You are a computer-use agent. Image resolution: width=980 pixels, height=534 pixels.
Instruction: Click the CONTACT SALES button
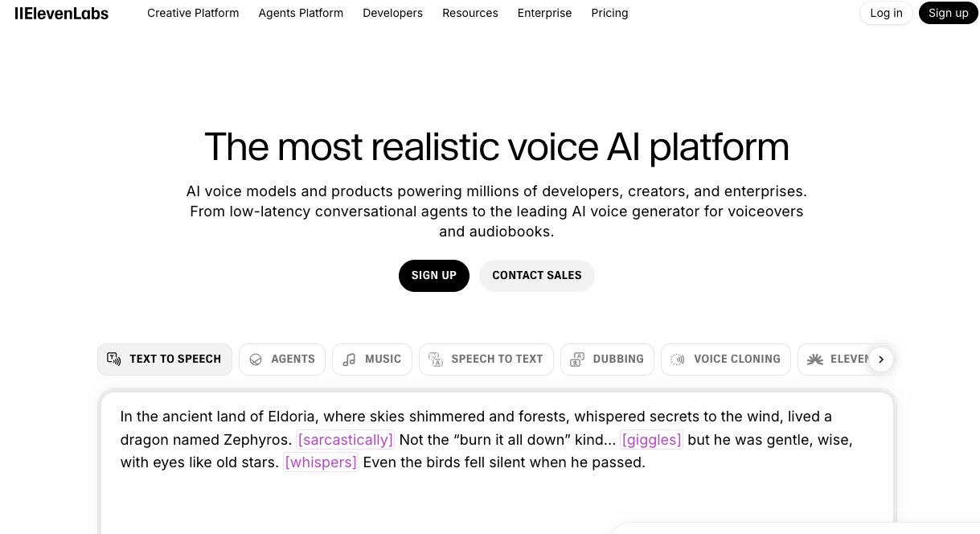(536, 275)
